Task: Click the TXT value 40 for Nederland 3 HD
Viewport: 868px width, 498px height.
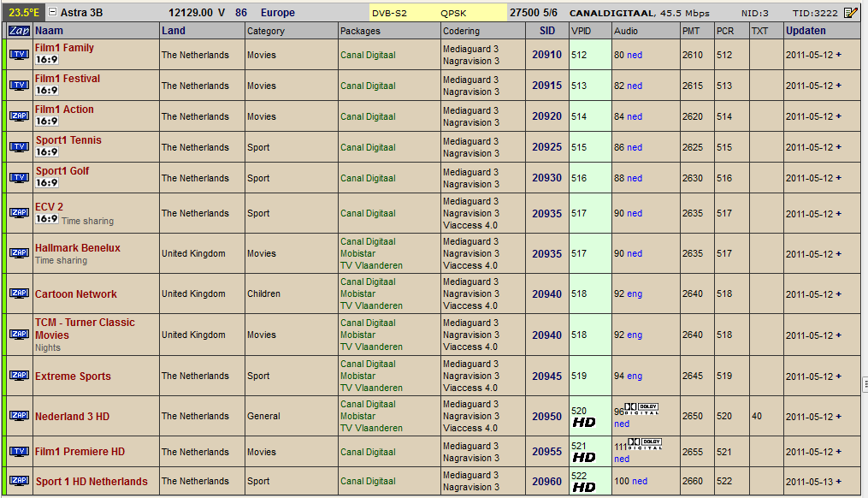Action: pyautogui.click(x=756, y=416)
